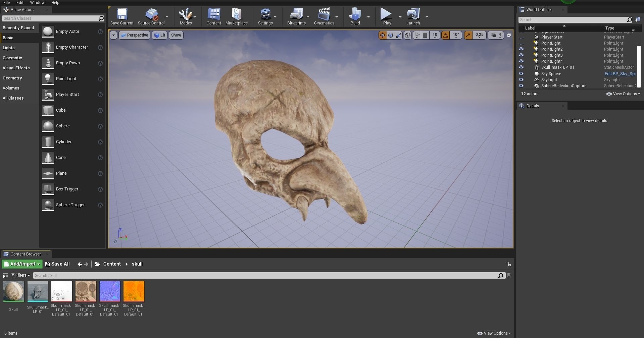
Task: Open the Marketplace
Action: click(237, 16)
